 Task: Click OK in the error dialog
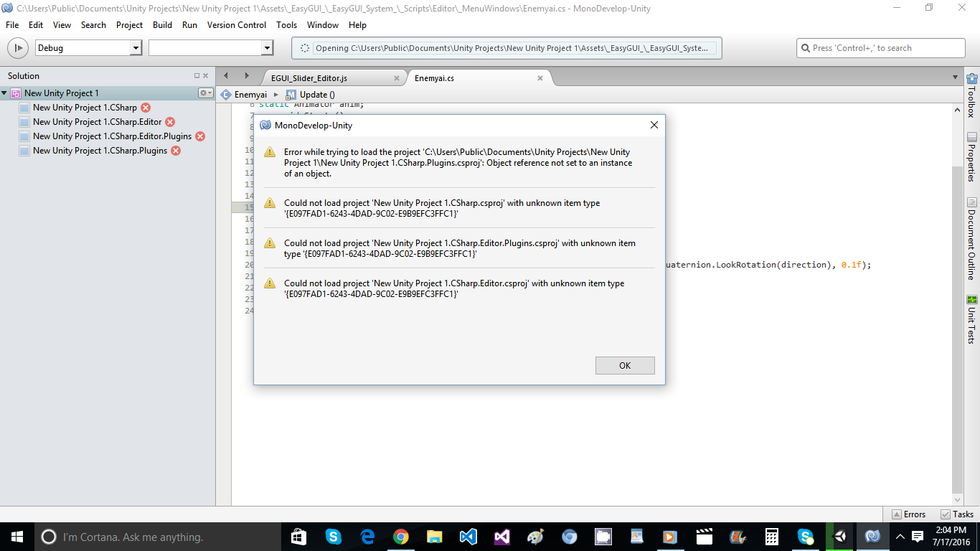625,365
